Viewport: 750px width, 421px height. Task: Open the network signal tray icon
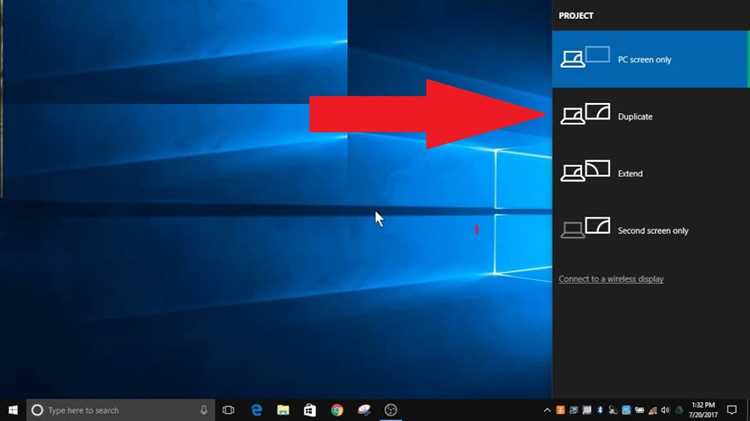[x=652, y=410]
